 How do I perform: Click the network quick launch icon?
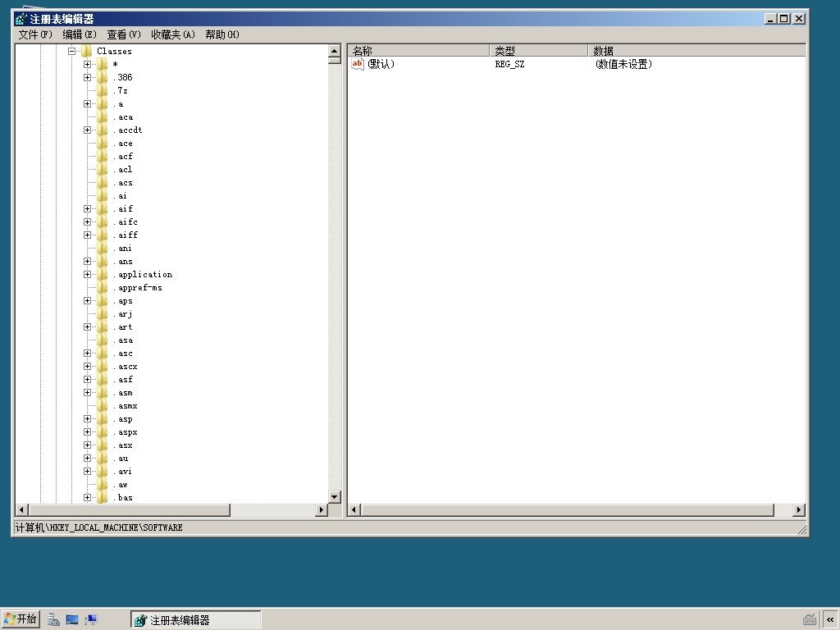point(90,620)
